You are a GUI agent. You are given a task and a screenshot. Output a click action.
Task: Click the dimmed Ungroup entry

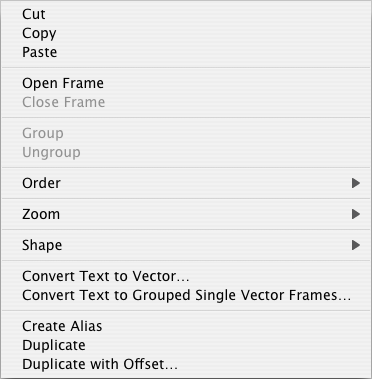[186, 152]
